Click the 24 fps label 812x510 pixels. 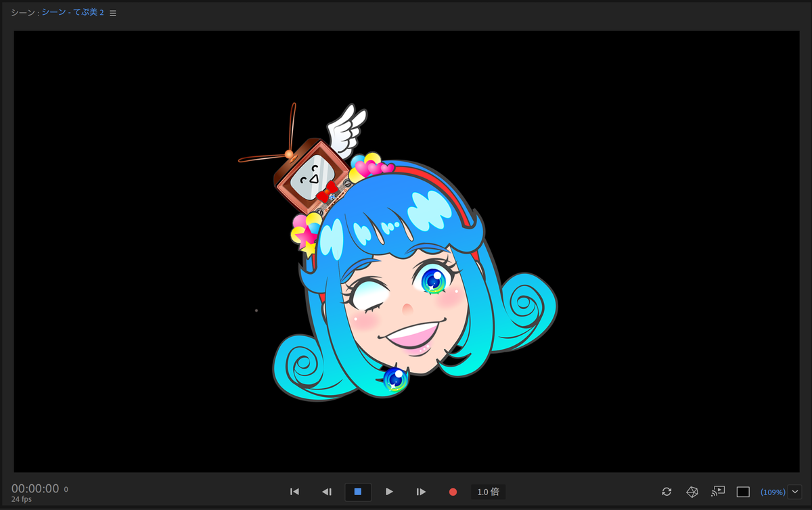22,499
